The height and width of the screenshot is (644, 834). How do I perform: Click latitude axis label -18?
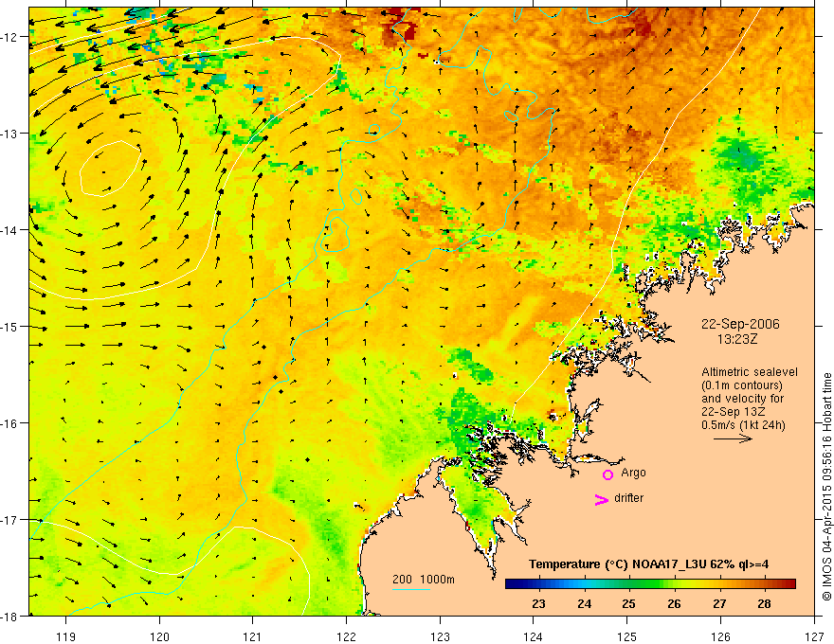click(9, 617)
